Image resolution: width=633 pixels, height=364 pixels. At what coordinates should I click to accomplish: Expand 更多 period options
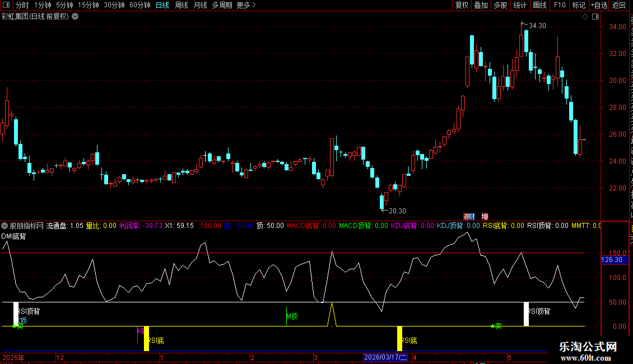tap(246, 5)
